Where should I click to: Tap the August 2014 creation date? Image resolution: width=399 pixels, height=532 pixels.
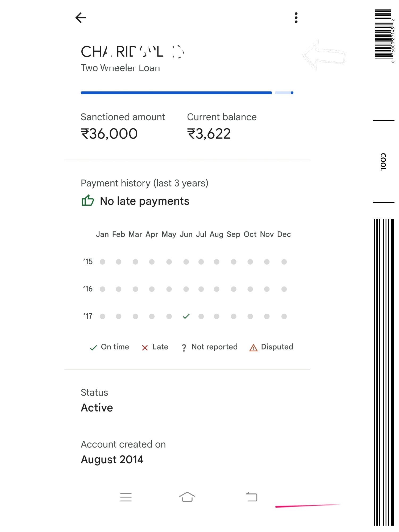[x=112, y=460]
